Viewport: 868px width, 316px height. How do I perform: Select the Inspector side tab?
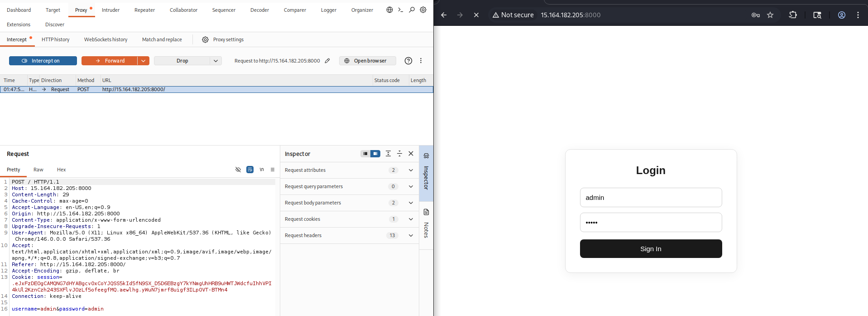point(426,173)
